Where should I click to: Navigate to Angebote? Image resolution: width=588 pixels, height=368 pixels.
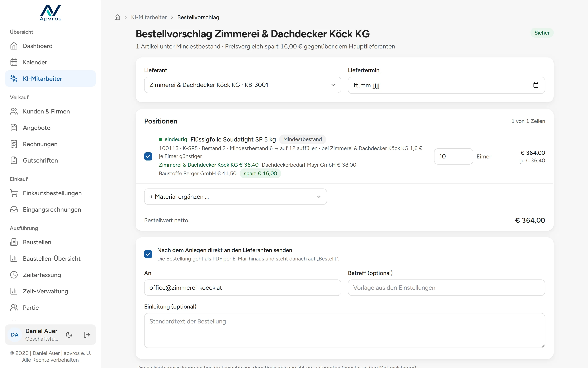click(x=50, y=128)
